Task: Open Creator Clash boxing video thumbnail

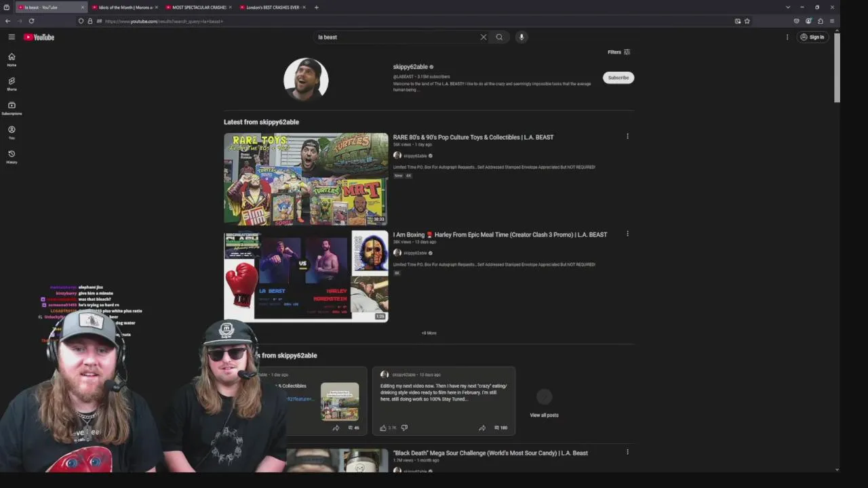Action: 306,276
